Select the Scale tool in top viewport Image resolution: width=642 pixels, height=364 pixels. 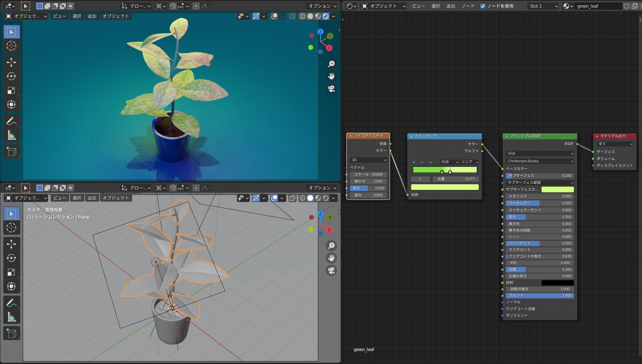pyautogui.click(x=11, y=90)
